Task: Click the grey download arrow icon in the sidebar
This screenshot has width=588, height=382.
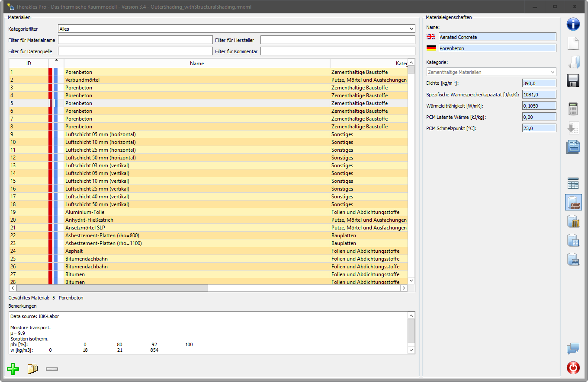Action: click(x=573, y=128)
